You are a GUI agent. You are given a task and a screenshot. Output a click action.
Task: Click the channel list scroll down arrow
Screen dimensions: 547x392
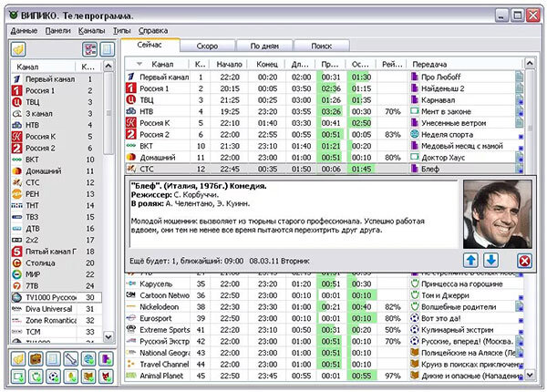pos(108,336)
